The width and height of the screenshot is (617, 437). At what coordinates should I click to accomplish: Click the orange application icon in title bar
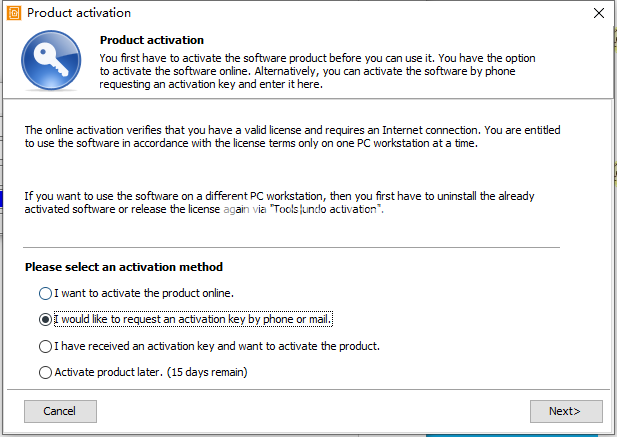pos(14,13)
